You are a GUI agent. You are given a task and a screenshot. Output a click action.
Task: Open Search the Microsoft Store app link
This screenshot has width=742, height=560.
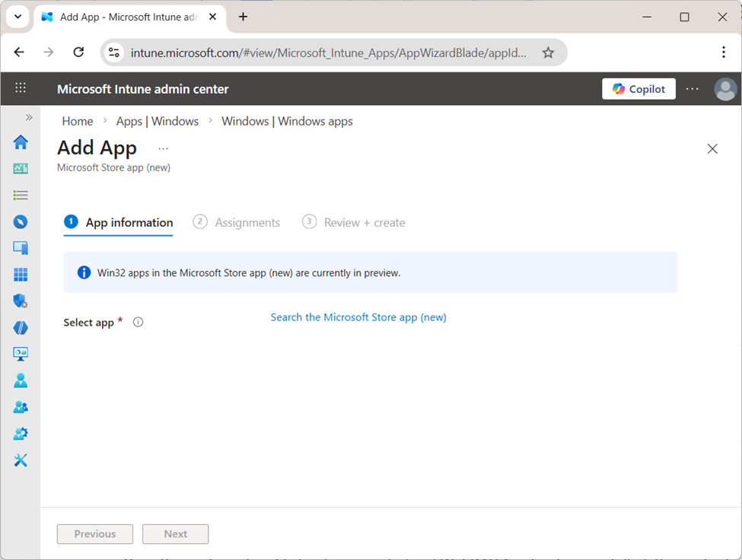pyautogui.click(x=358, y=317)
